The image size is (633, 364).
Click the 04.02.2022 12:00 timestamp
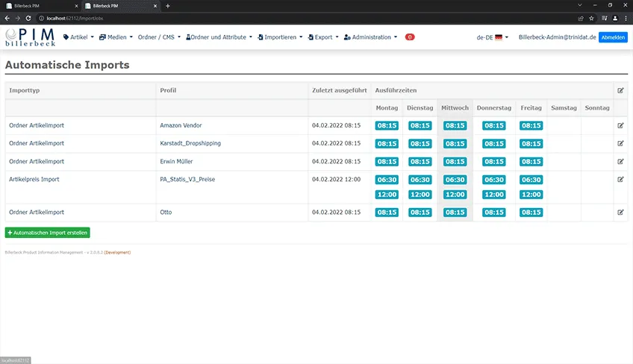pyautogui.click(x=336, y=179)
